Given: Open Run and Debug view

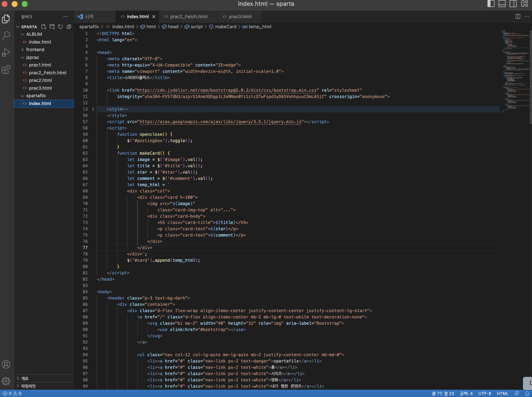Looking at the screenshot, I should 6,52.
